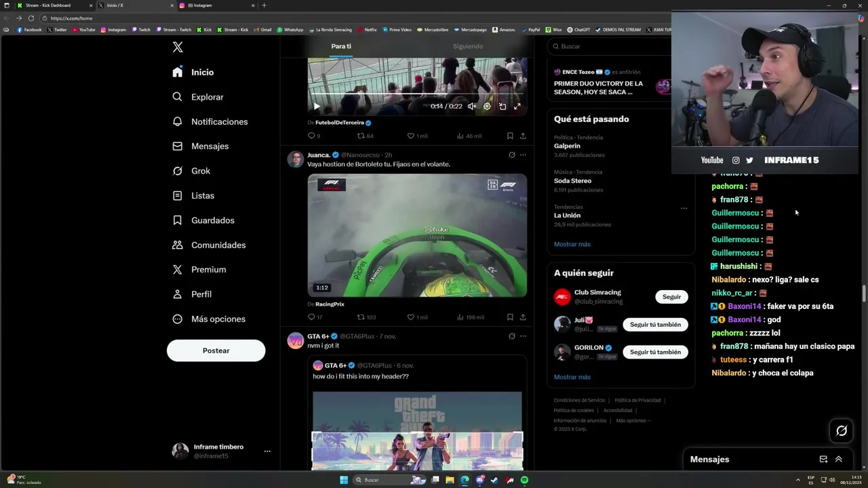The image size is (868, 488).
Task: View analytics of the 196 mil views post
Action: click(470, 317)
